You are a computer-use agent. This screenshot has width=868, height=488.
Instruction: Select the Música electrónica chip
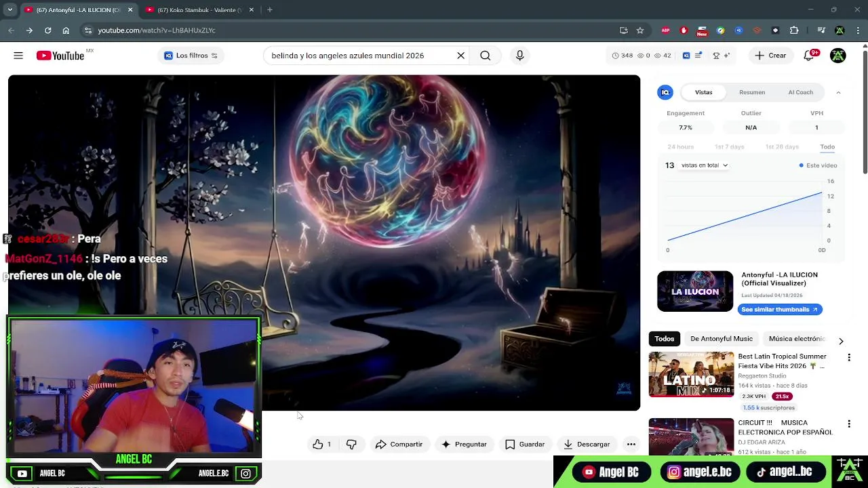(797, 339)
